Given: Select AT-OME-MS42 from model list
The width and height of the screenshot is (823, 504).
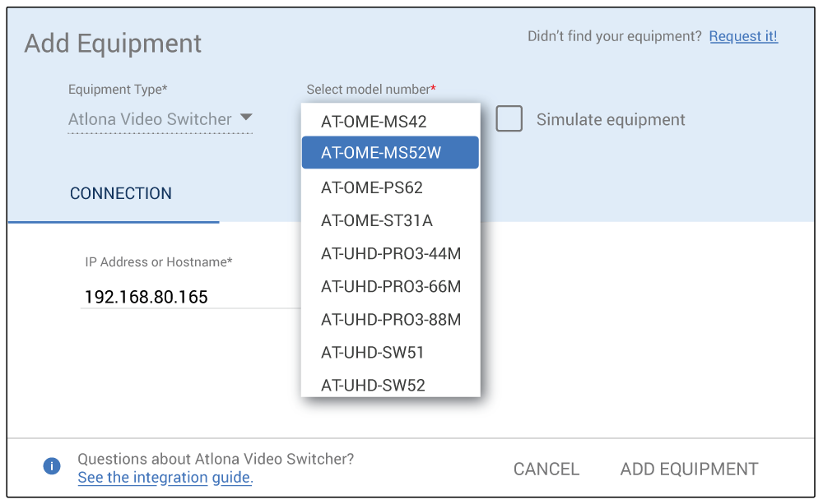Looking at the screenshot, I should click(374, 122).
